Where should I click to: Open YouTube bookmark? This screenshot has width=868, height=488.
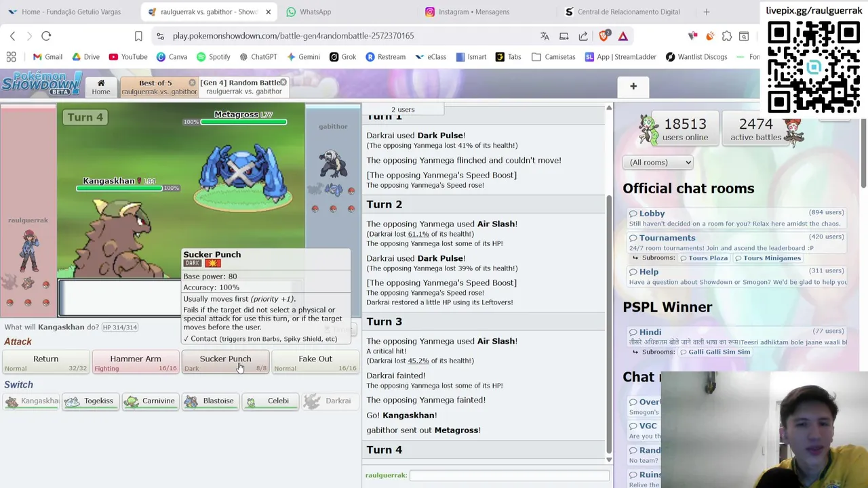click(x=128, y=57)
